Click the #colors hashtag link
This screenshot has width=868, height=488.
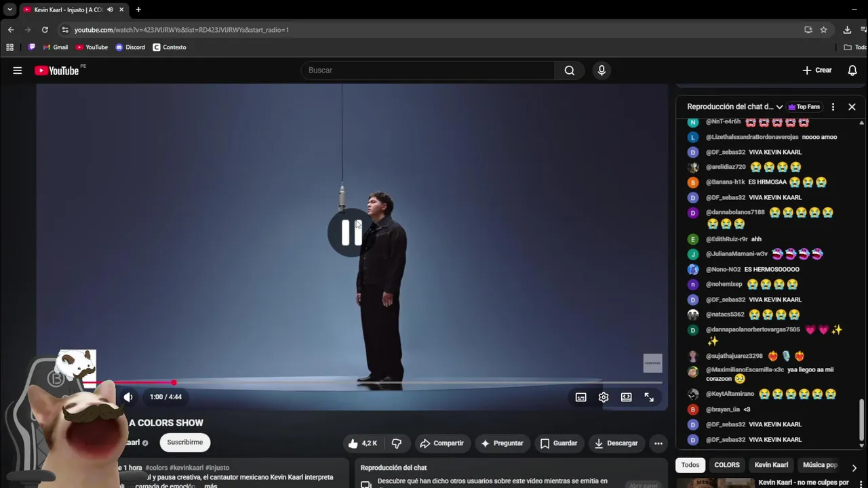click(x=157, y=468)
